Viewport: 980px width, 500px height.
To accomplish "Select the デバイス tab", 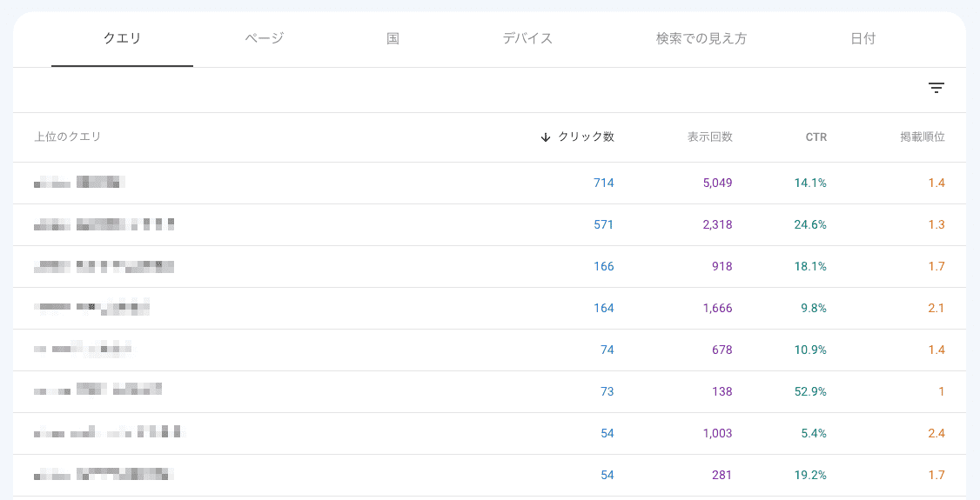I will coord(527,39).
